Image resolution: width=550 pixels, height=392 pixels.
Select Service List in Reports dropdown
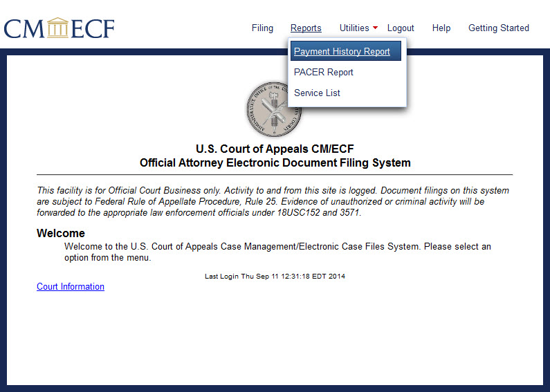317,93
